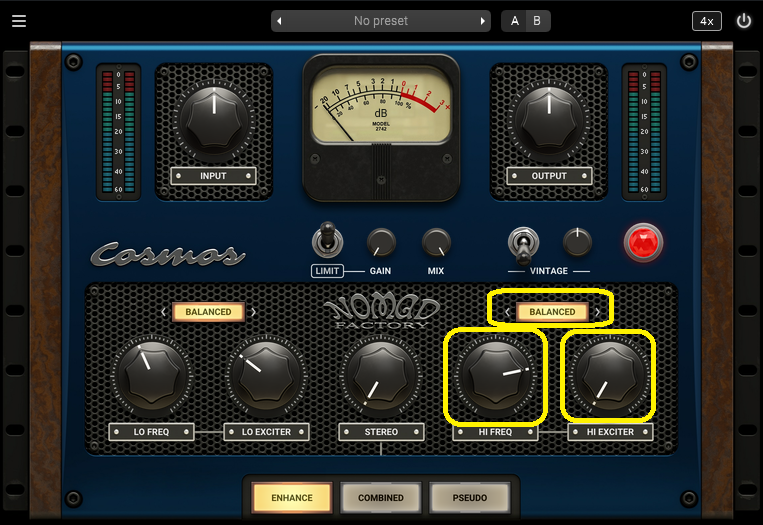Open the hamburger menu
Viewport: 763px width, 525px height.
18,21
